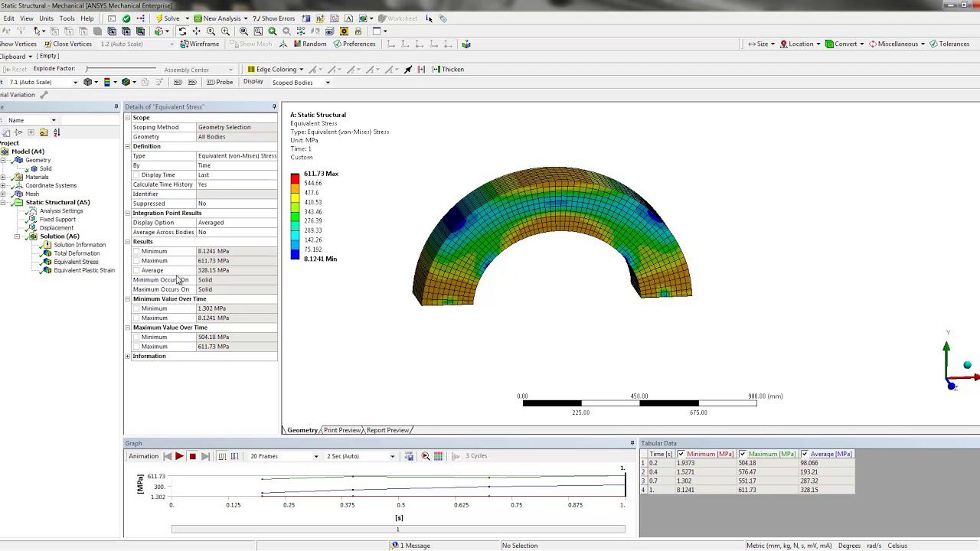Switch to the Report Preview tab
The image size is (980, 551).
click(387, 430)
